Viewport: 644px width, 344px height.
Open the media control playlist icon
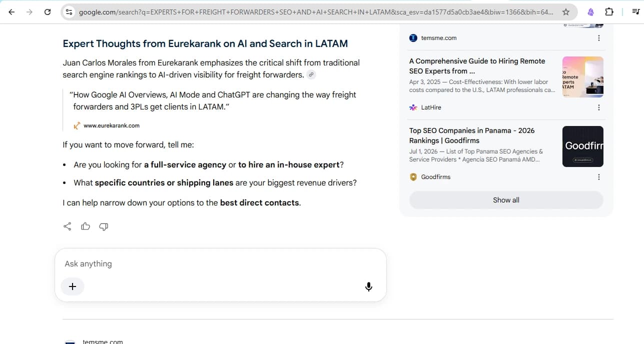pos(635,11)
